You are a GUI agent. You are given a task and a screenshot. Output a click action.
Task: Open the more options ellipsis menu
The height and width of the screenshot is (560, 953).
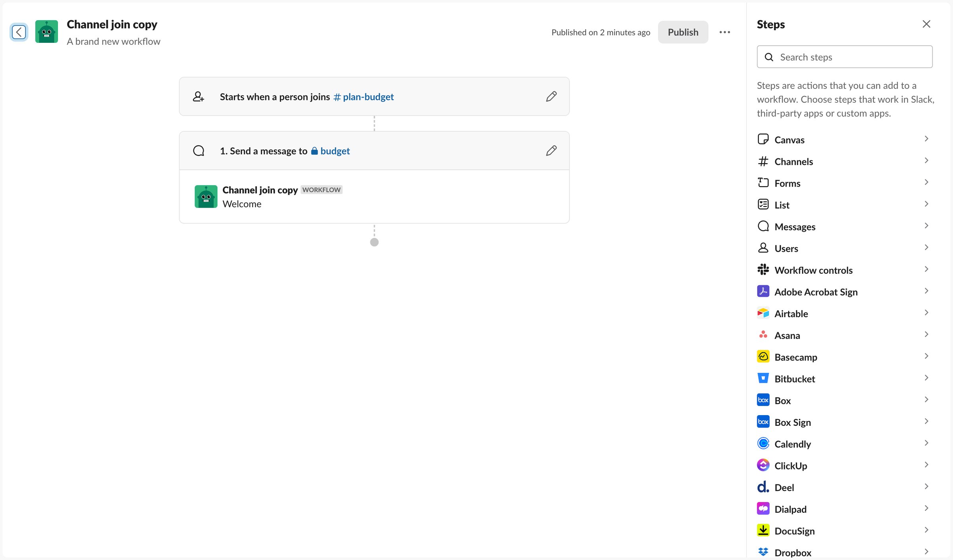725,32
